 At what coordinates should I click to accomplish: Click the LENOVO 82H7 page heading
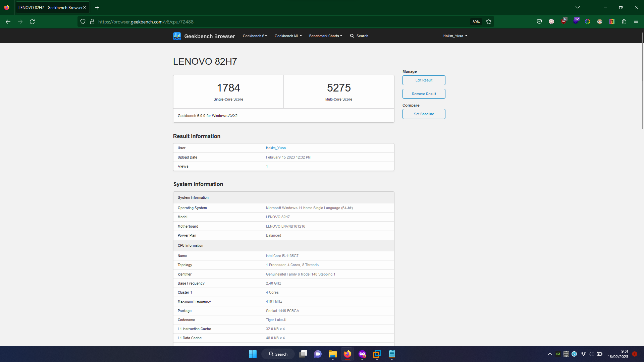pyautogui.click(x=205, y=61)
